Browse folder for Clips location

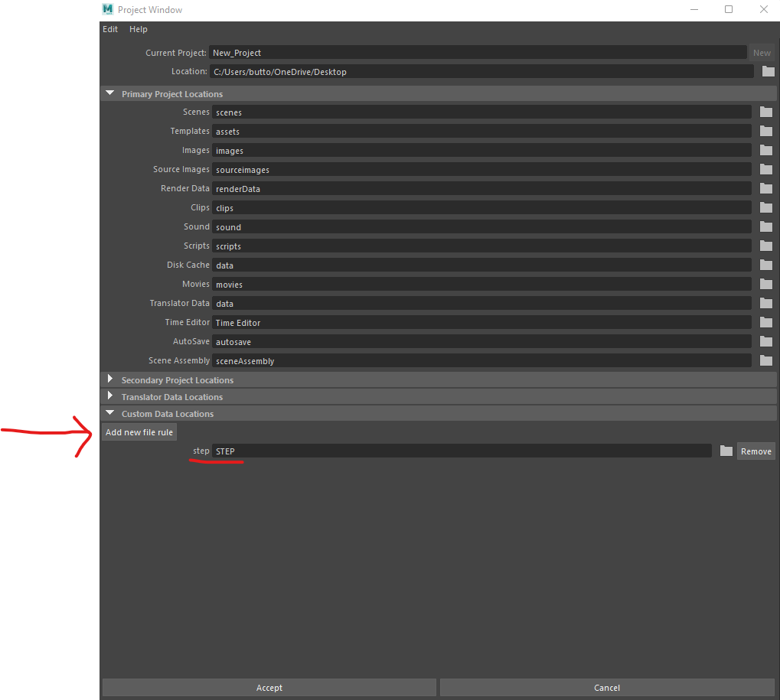coord(766,208)
